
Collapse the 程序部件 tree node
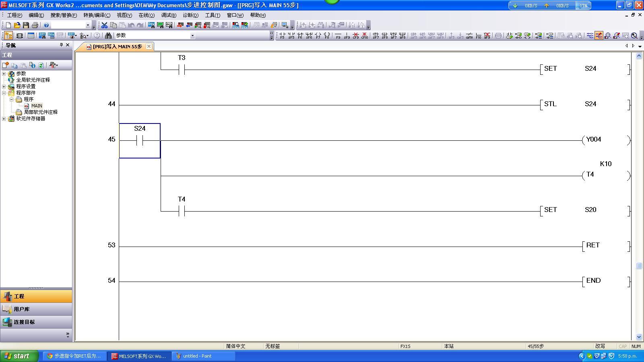tap(4, 93)
